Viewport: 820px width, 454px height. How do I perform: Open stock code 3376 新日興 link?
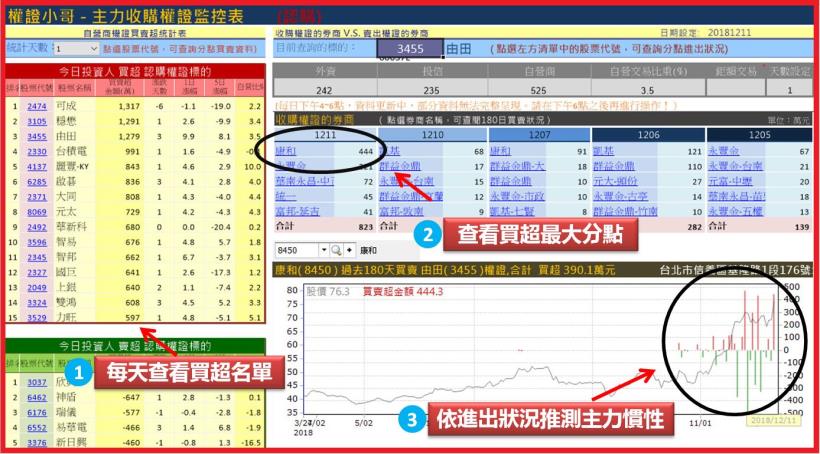click(37, 443)
